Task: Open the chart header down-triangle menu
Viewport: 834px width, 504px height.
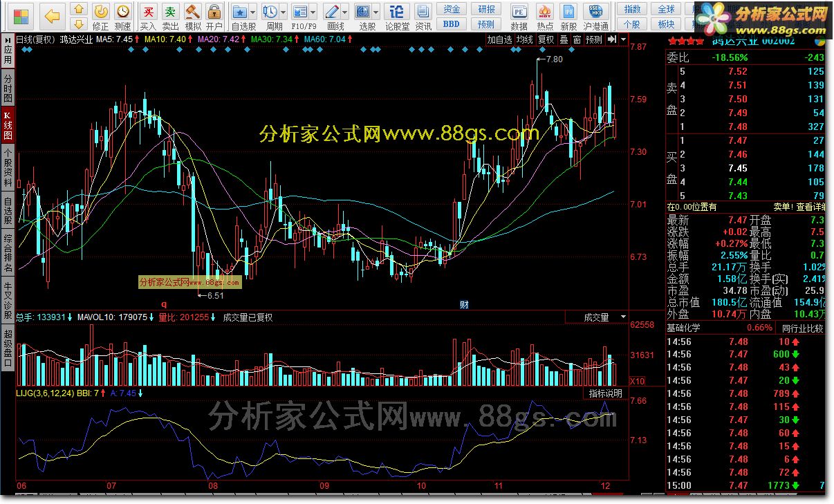Action: [x=624, y=39]
